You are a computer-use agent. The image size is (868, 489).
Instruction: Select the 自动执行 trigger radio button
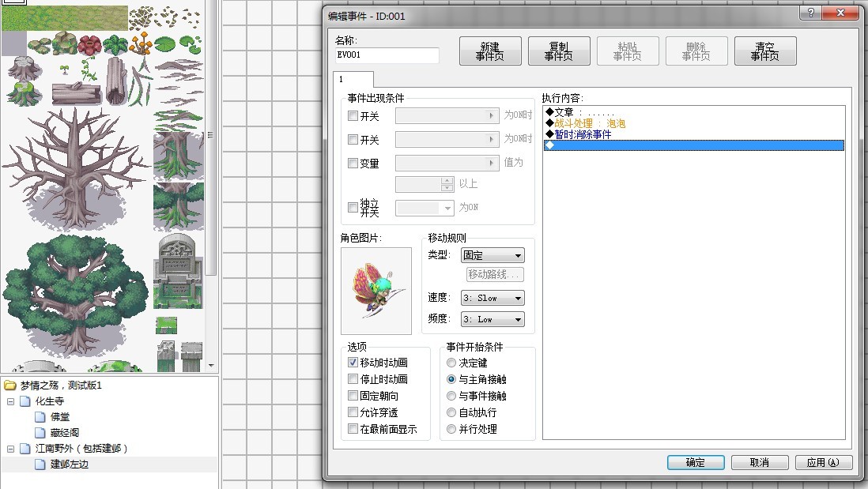click(x=451, y=412)
